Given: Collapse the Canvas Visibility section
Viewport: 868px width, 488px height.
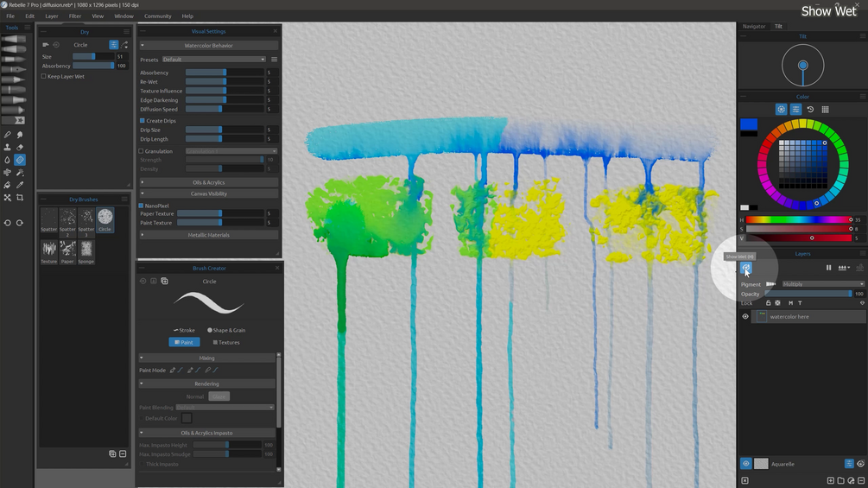Looking at the screenshot, I should tap(208, 193).
